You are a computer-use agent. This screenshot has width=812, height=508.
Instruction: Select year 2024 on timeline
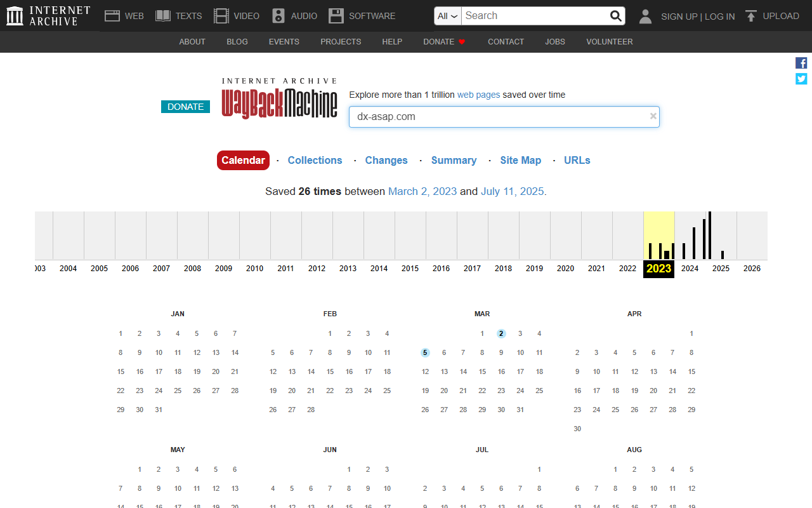coord(690,269)
